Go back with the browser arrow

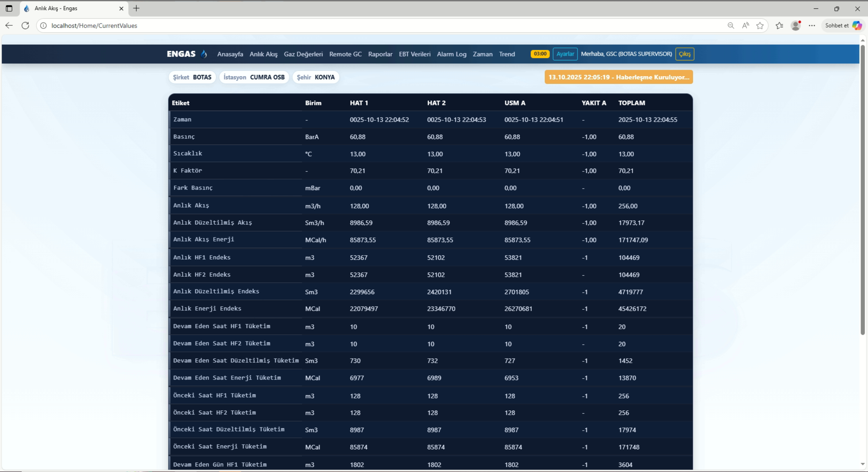point(9,26)
